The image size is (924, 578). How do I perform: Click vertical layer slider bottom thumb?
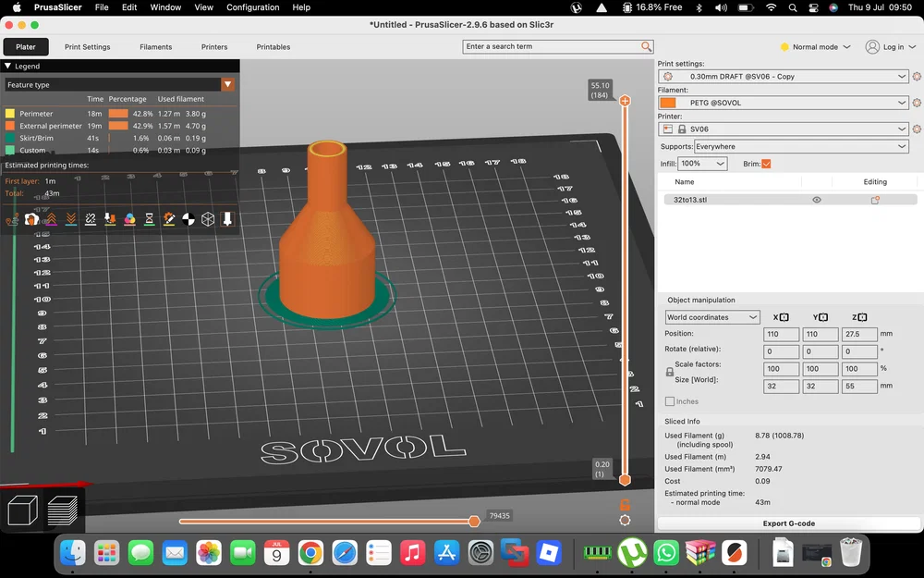click(625, 479)
